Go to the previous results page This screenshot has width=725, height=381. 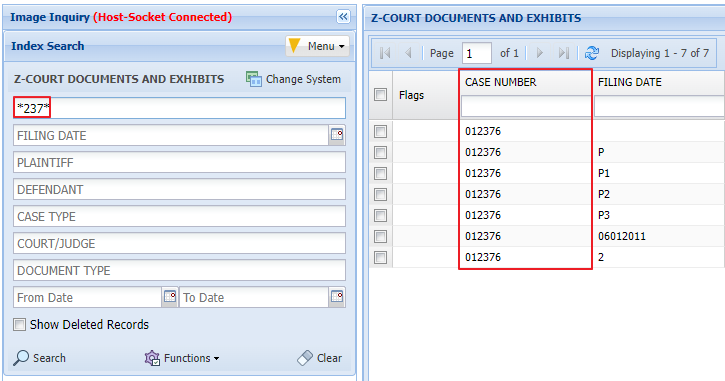pyautogui.click(x=408, y=53)
